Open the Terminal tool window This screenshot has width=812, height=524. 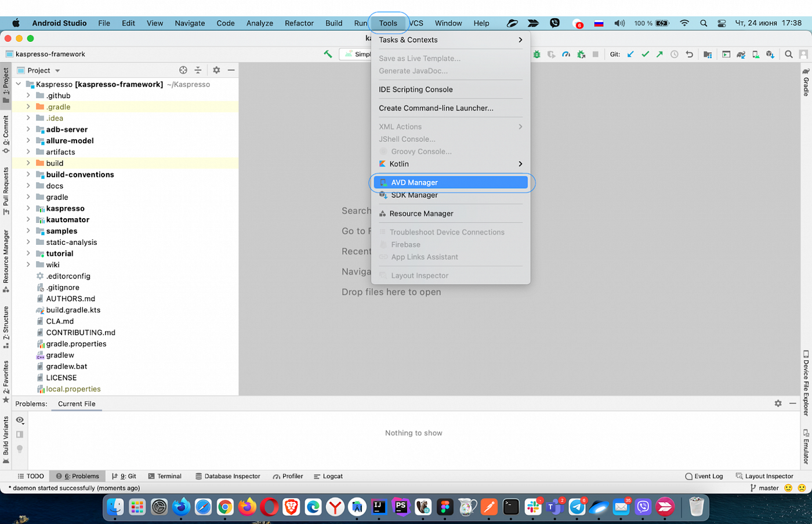click(x=165, y=476)
